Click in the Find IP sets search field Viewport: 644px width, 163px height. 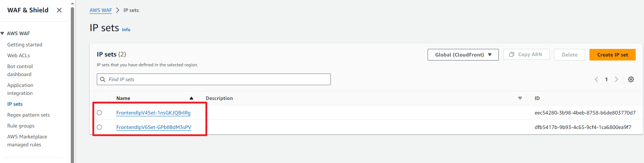point(217,79)
